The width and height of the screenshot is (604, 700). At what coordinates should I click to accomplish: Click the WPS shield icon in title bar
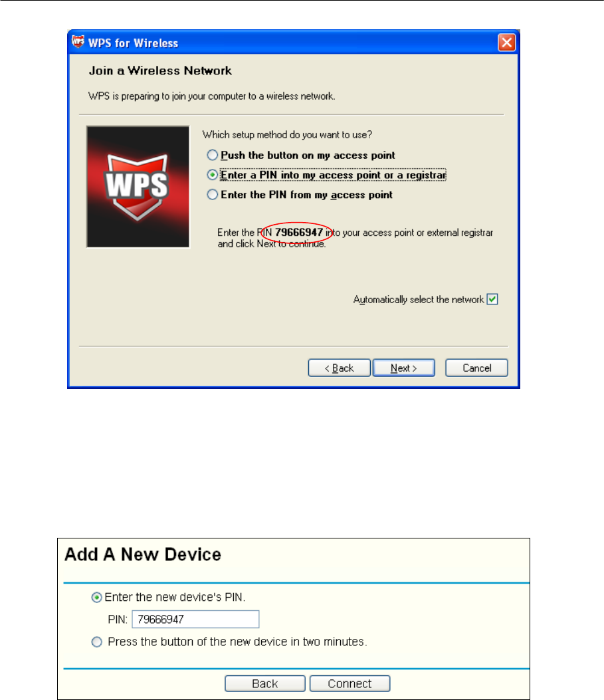[78, 42]
